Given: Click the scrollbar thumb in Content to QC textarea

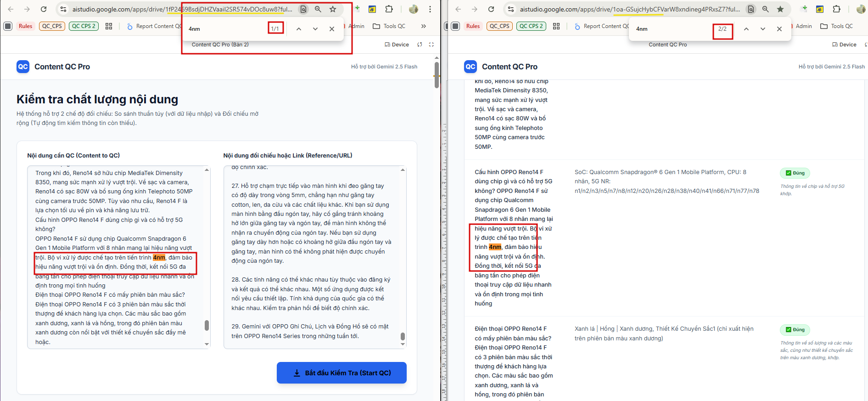Looking at the screenshot, I should tap(207, 325).
